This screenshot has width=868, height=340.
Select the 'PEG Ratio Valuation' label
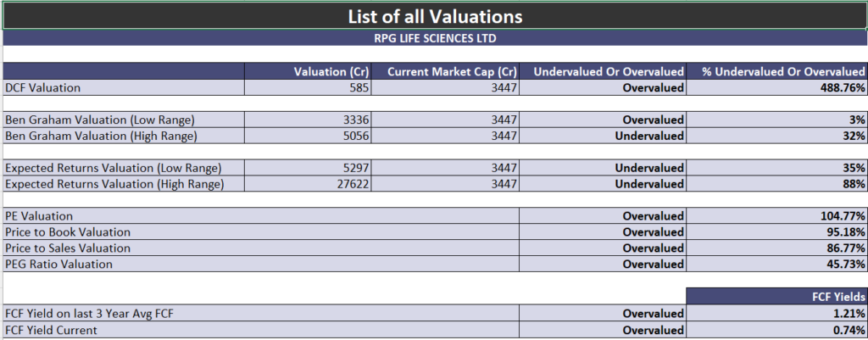261,265
